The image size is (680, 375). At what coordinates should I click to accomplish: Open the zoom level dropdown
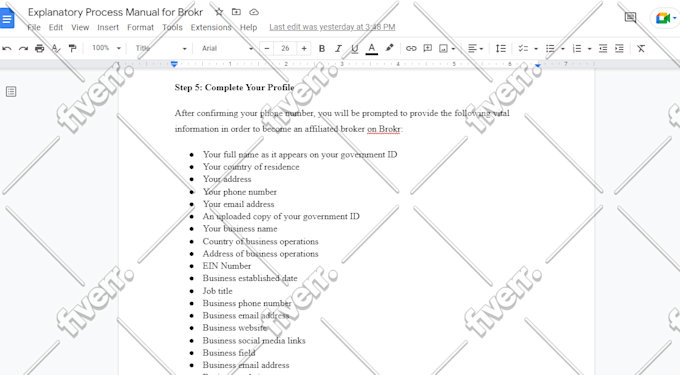pyautogui.click(x=106, y=48)
